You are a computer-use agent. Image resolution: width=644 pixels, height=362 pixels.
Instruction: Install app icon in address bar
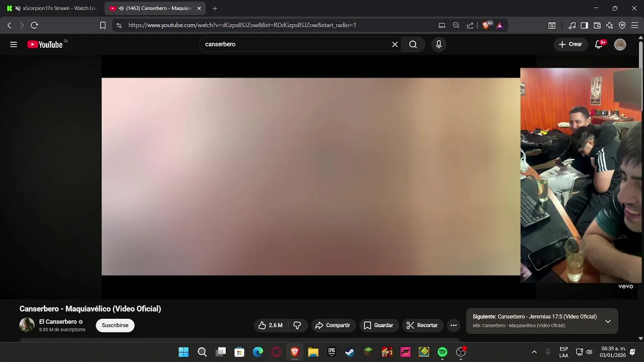(x=442, y=25)
